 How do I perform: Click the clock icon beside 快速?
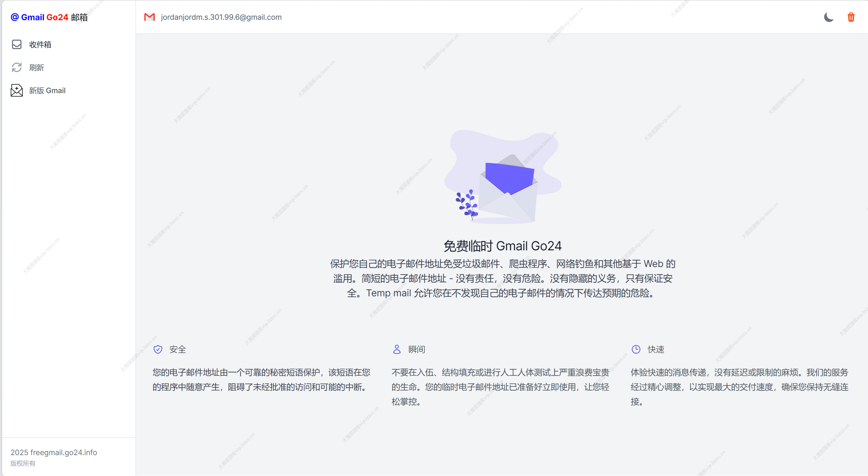(x=636, y=349)
